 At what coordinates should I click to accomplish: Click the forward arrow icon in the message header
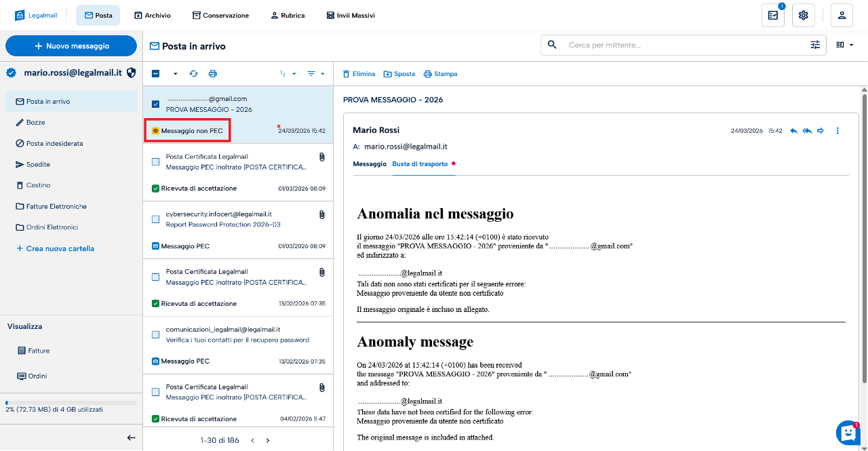coord(820,131)
